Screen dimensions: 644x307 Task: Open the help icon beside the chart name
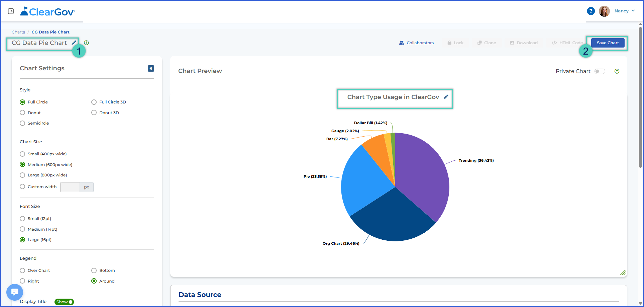(87, 43)
